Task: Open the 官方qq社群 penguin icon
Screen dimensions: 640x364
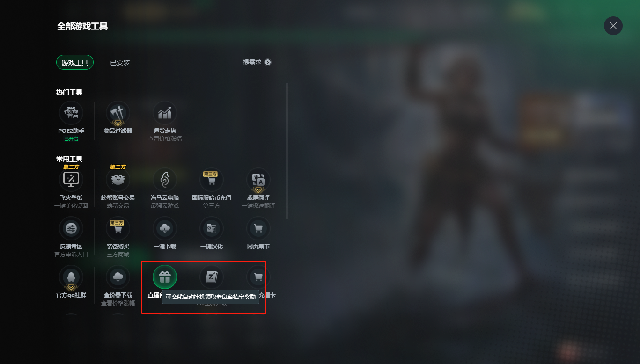Action: coord(71,277)
